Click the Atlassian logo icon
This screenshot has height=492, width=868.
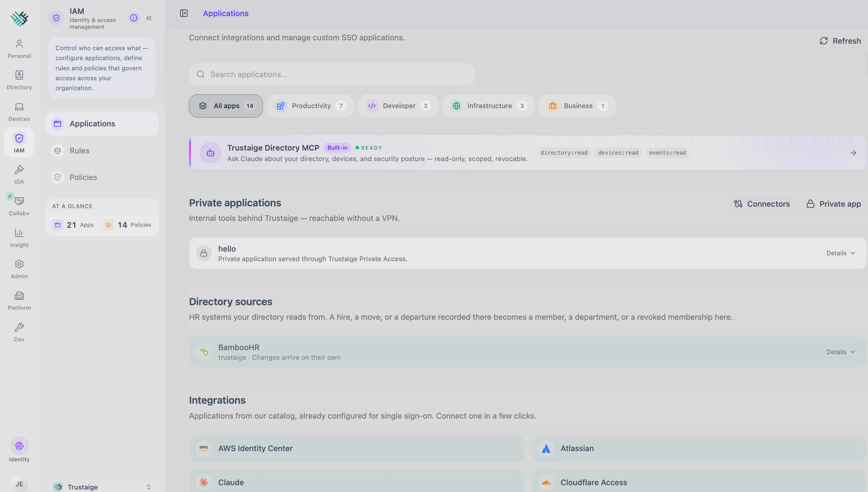[546, 448]
